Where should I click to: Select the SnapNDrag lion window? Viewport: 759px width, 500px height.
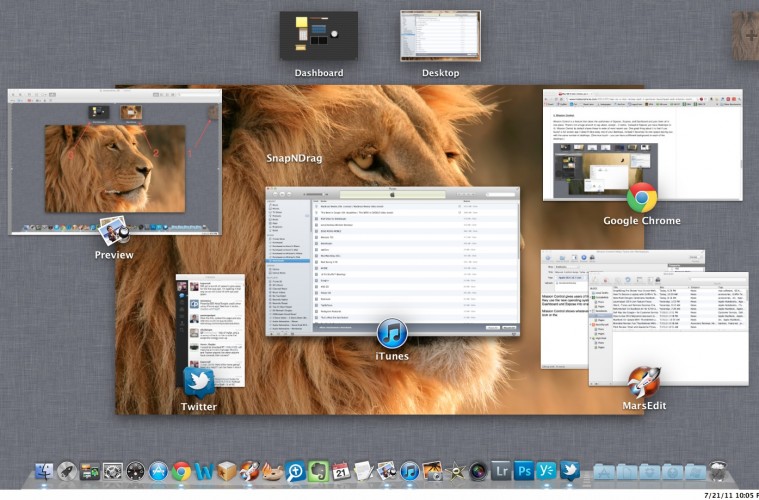coord(400,130)
